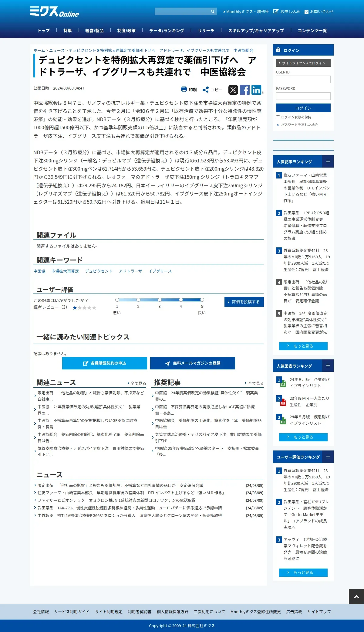Share article on X
This screenshot has height=632, width=364.
point(233,90)
